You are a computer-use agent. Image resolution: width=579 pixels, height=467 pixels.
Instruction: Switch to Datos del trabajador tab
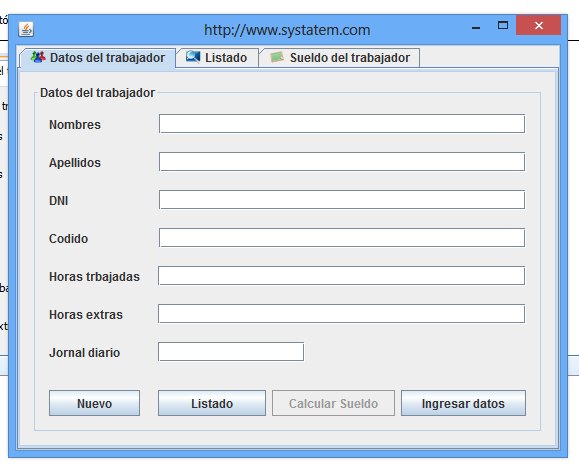click(98, 58)
